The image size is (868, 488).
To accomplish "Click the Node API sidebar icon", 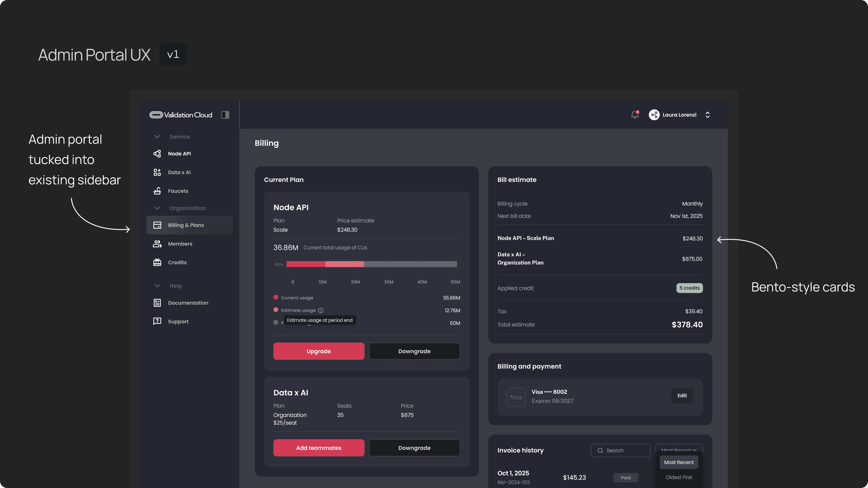I will pyautogui.click(x=157, y=154).
